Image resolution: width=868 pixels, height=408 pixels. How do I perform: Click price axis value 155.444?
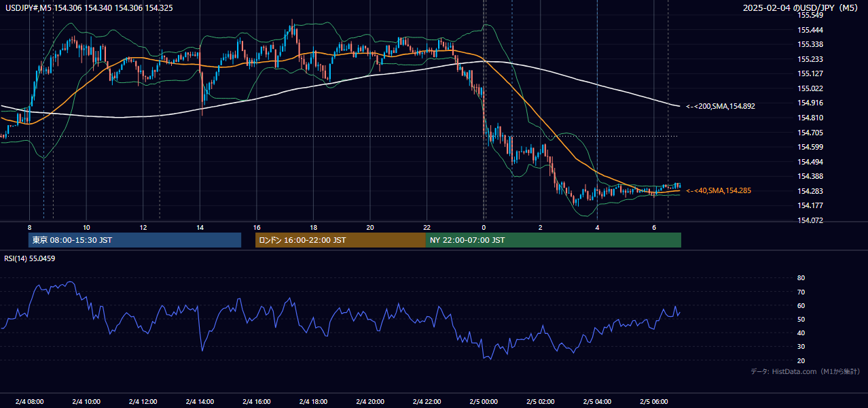click(810, 30)
